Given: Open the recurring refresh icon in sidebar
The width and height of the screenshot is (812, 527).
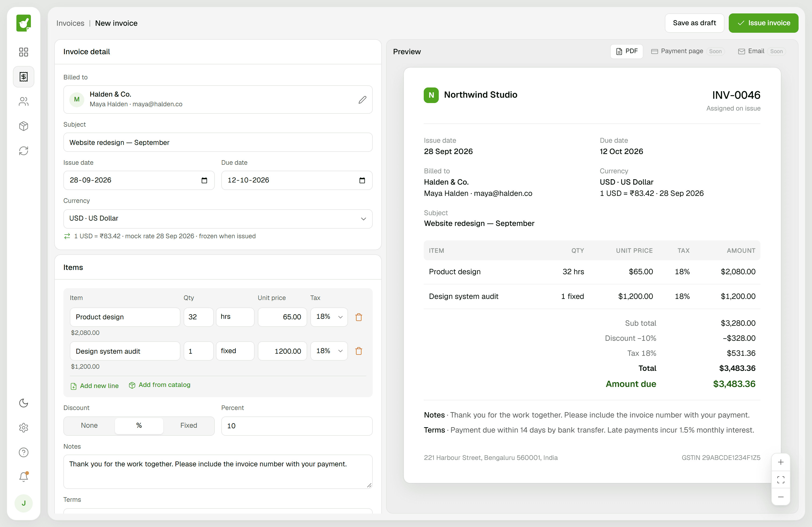Looking at the screenshot, I should (x=24, y=151).
